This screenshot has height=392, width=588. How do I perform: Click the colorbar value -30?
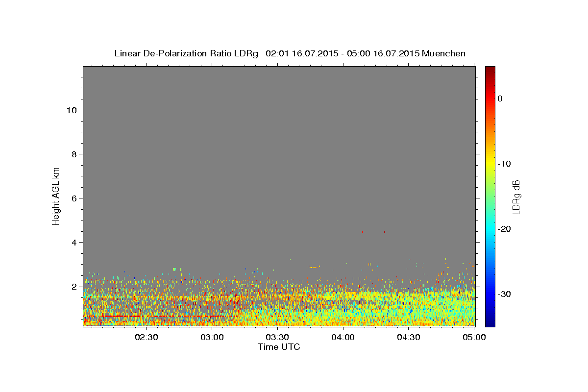[x=505, y=294]
